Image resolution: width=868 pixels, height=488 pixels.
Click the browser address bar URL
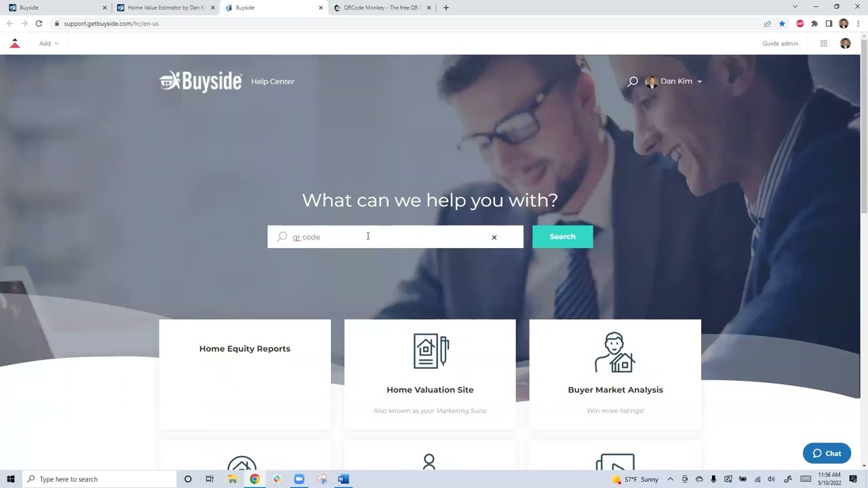coord(111,24)
